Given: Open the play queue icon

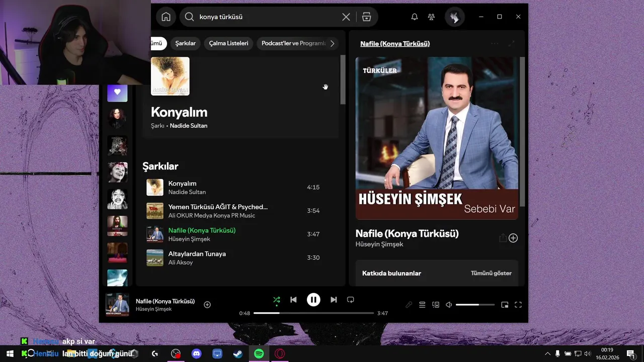Looking at the screenshot, I should tap(422, 305).
